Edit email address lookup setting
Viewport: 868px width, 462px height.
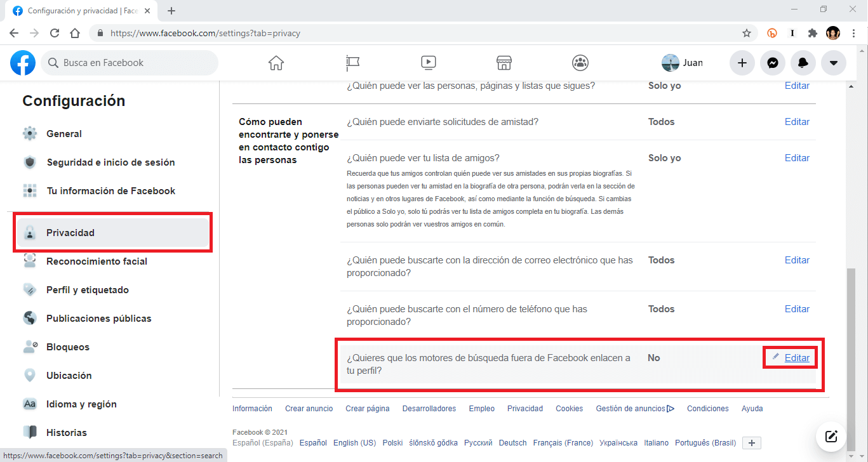pyautogui.click(x=797, y=260)
